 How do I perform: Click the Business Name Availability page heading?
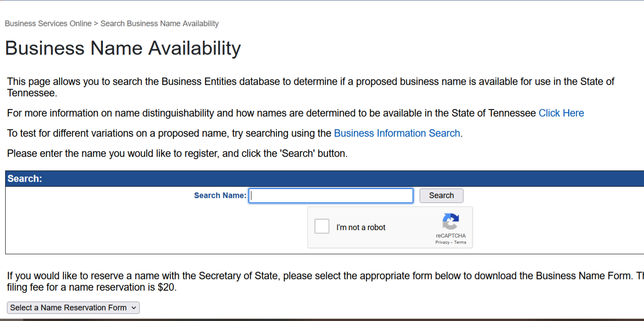[123, 48]
